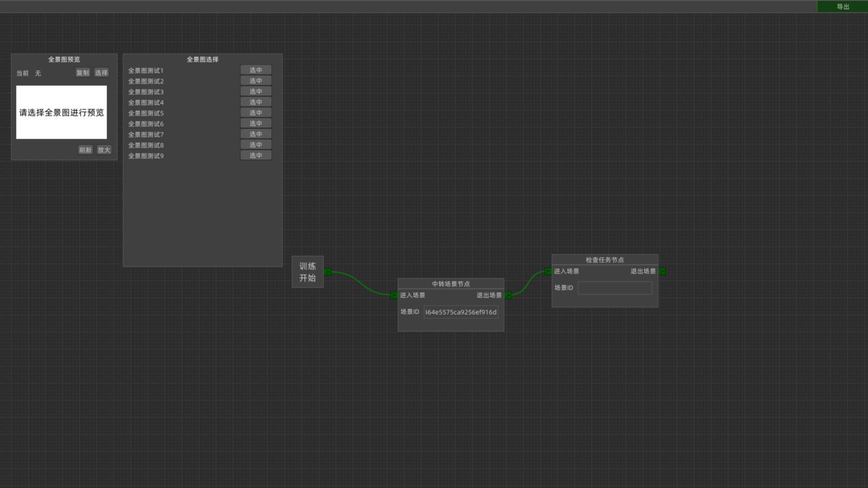Click 退出场景 output port on 检查任务节点
The image size is (868, 488).
pyautogui.click(x=662, y=271)
